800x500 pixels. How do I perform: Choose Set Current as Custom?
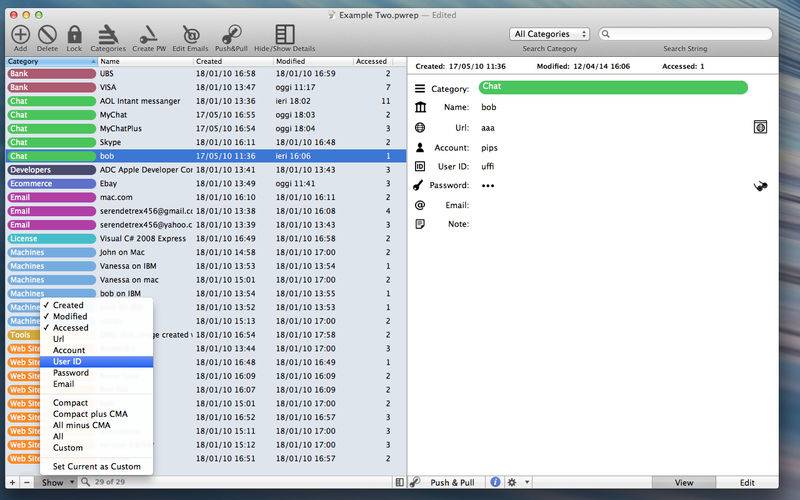[x=96, y=466]
